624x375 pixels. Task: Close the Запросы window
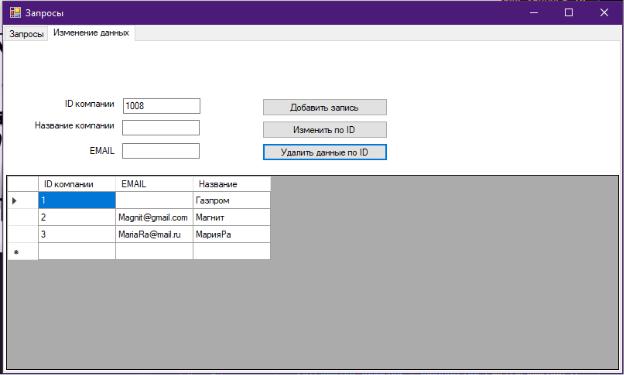coord(604,12)
